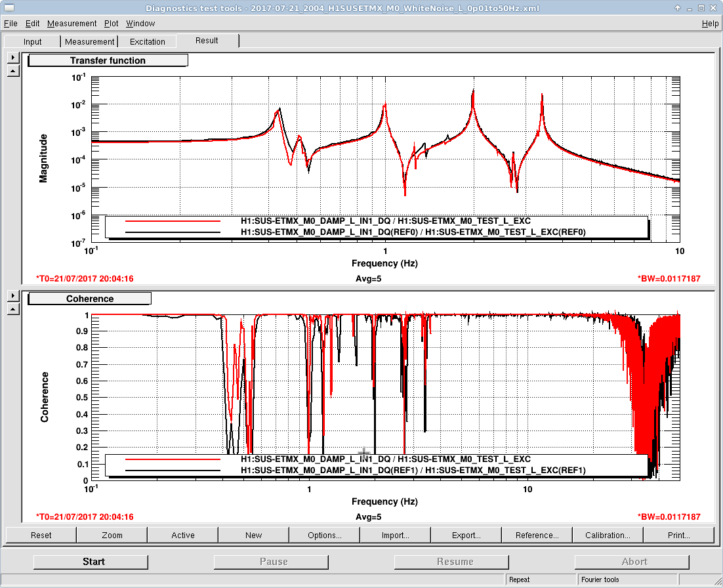Click the New plot button
The width and height of the screenshot is (723, 588).
point(254,535)
